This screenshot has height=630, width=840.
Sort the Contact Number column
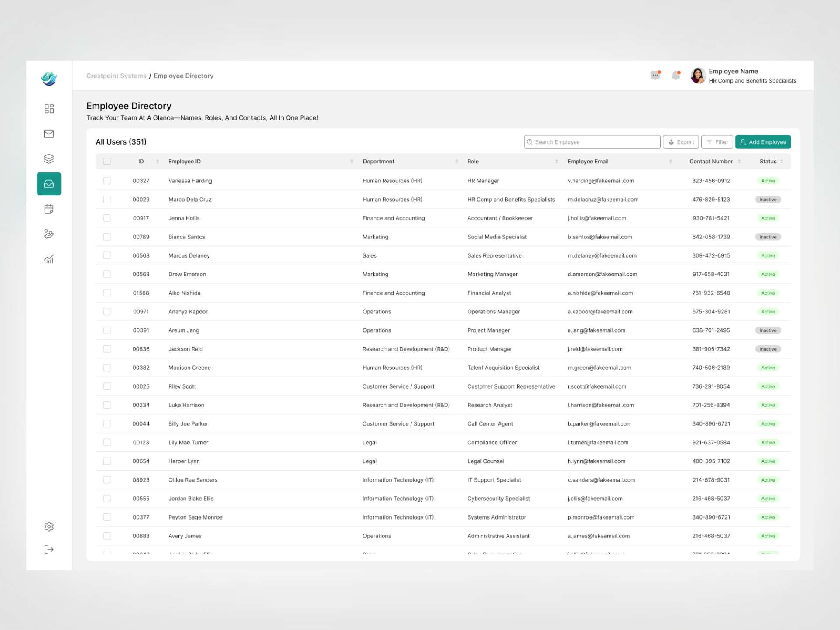[739, 161]
